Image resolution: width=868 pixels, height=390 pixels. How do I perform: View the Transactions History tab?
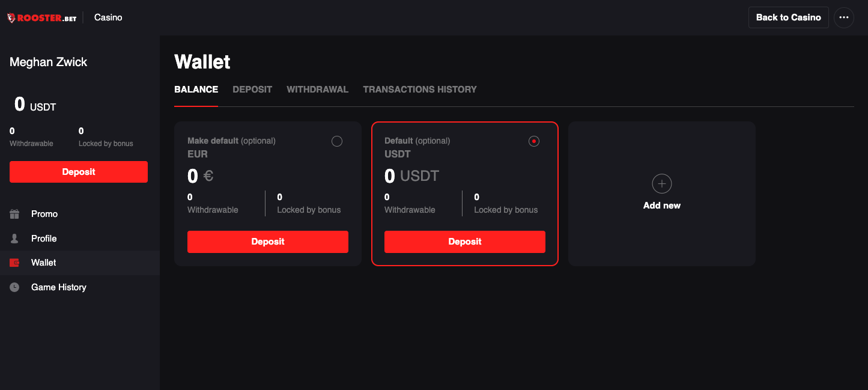coord(420,90)
